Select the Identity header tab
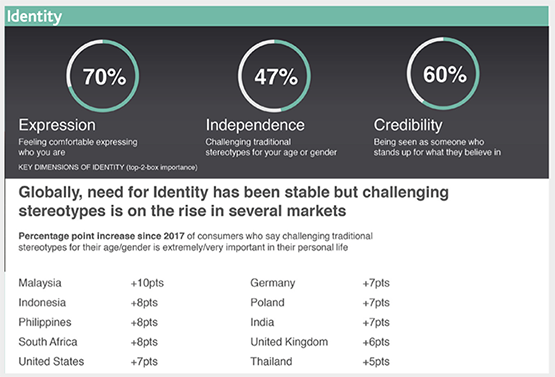This screenshot has height=377, width=555. (x=34, y=16)
